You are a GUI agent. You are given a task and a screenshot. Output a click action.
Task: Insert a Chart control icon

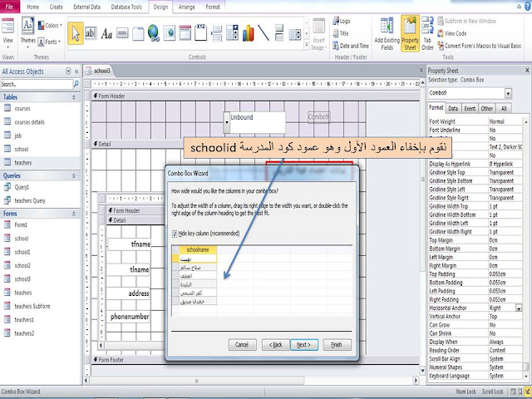click(248, 33)
